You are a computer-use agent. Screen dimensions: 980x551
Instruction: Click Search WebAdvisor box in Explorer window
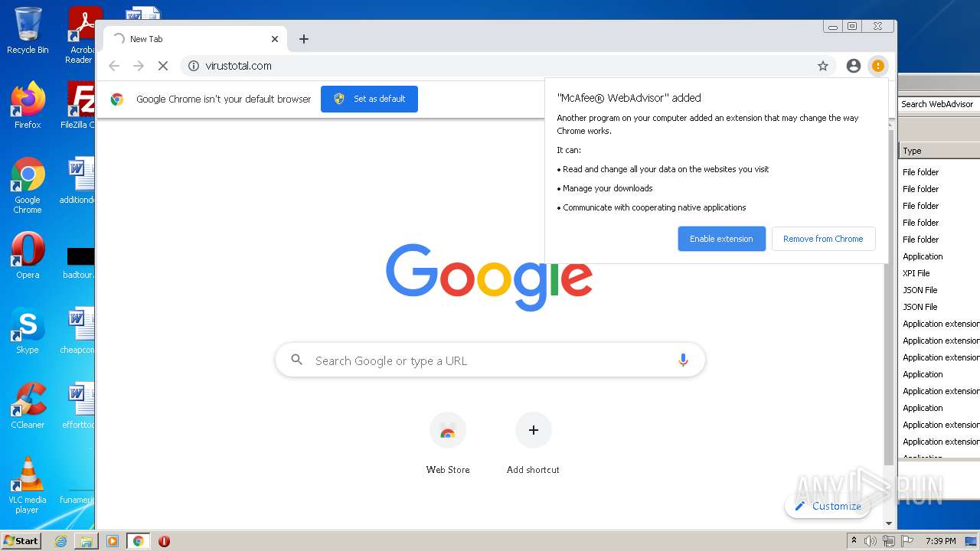tap(939, 104)
